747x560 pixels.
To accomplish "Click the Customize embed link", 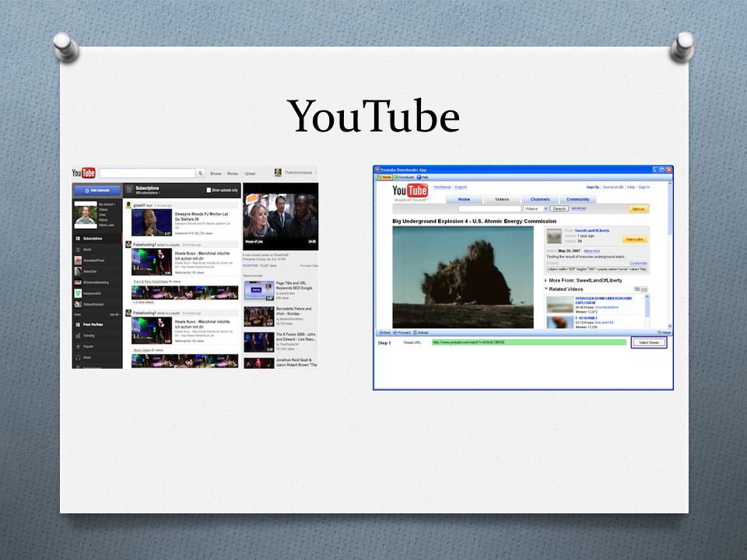I will click(638, 263).
